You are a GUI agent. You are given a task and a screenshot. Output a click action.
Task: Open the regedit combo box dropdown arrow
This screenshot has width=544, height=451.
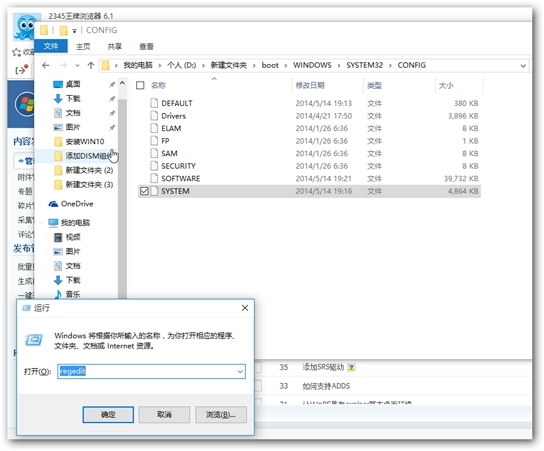(x=240, y=372)
